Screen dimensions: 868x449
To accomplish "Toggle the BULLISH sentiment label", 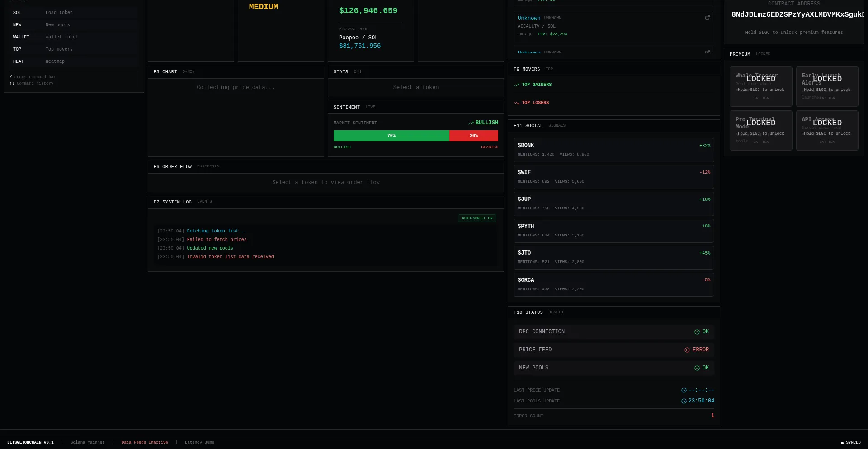I will click(342, 147).
